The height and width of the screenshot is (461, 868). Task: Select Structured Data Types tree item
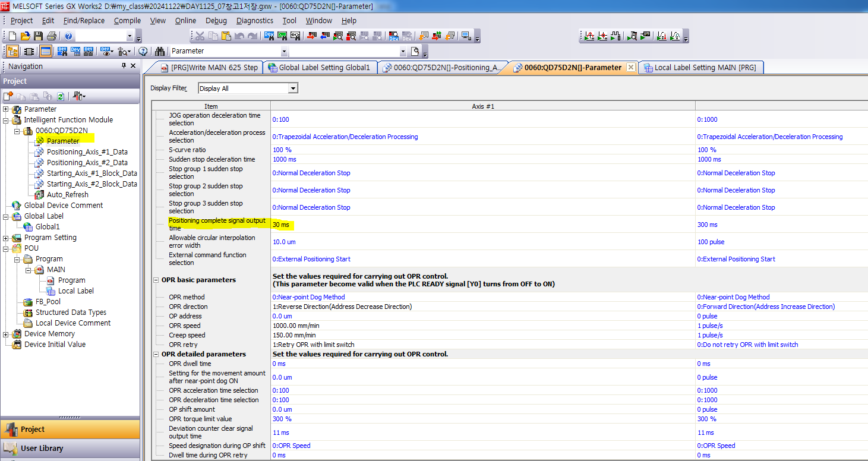pyautogui.click(x=71, y=312)
